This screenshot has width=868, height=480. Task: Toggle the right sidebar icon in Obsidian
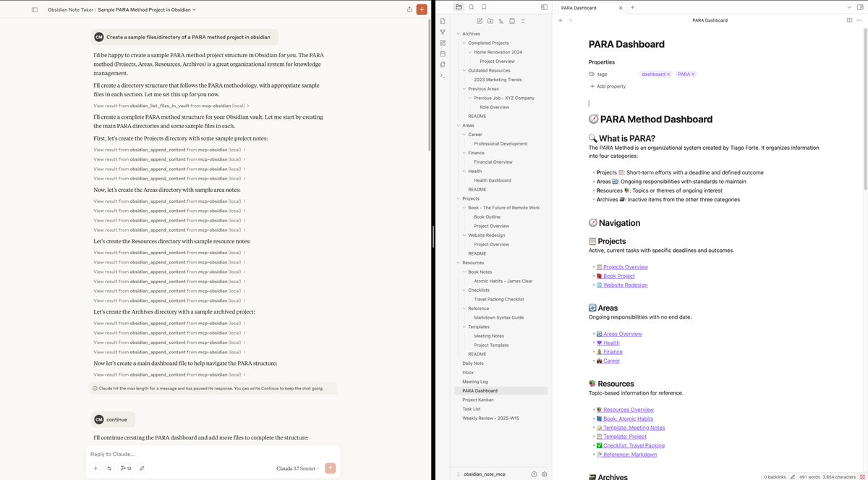859,7
